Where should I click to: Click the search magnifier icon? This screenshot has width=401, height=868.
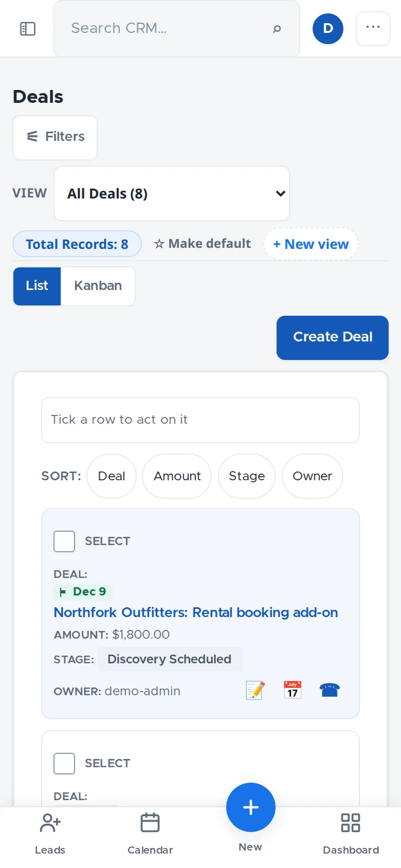[277, 29]
